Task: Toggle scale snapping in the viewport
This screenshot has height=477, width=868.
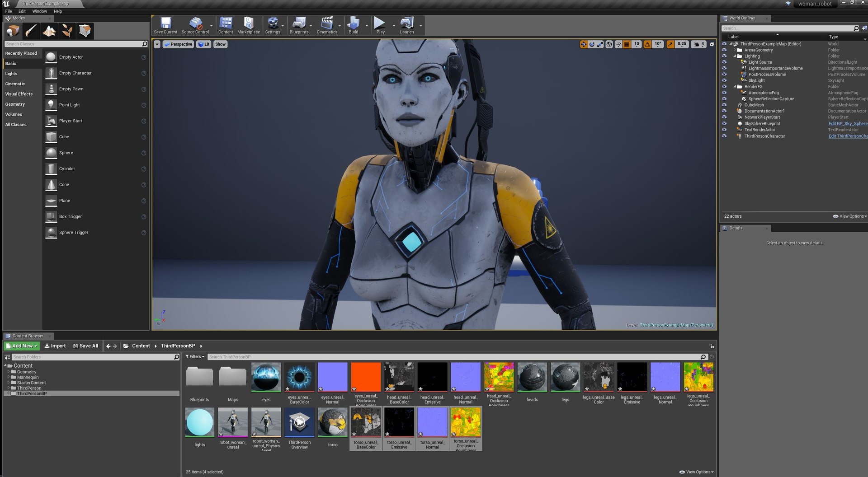Action: click(670, 44)
